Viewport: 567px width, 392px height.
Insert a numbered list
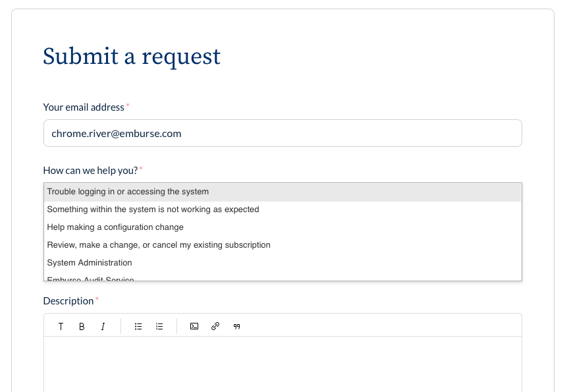(x=159, y=327)
